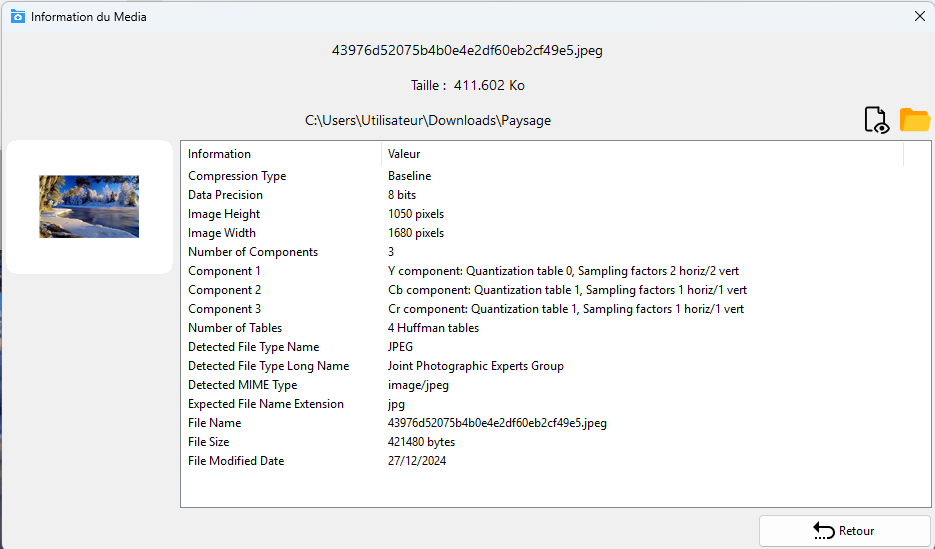Select the Compression Type row
Viewport: 935px width, 549px height.
pyautogui.click(x=237, y=176)
